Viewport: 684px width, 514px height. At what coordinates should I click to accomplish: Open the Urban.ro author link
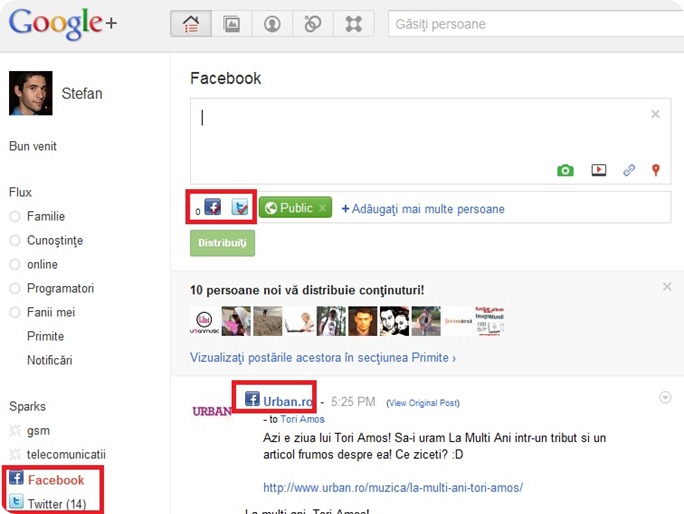coord(288,401)
